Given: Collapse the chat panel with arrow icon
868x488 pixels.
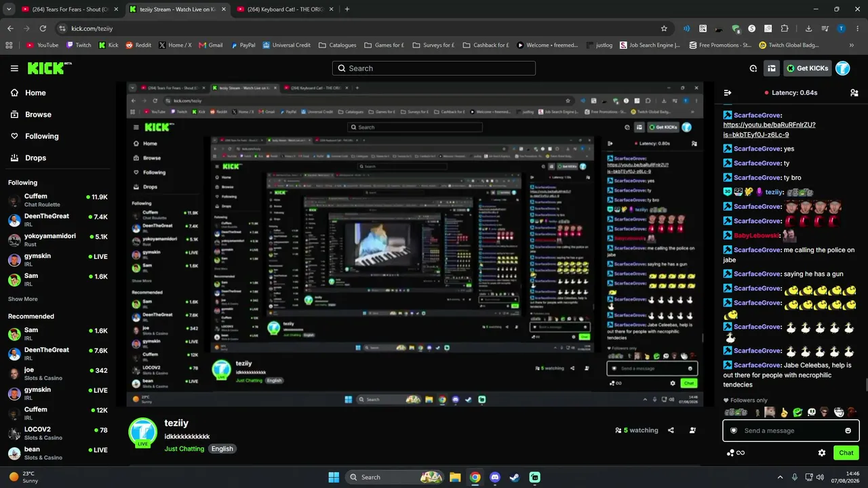Looking at the screenshot, I should 728,93.
